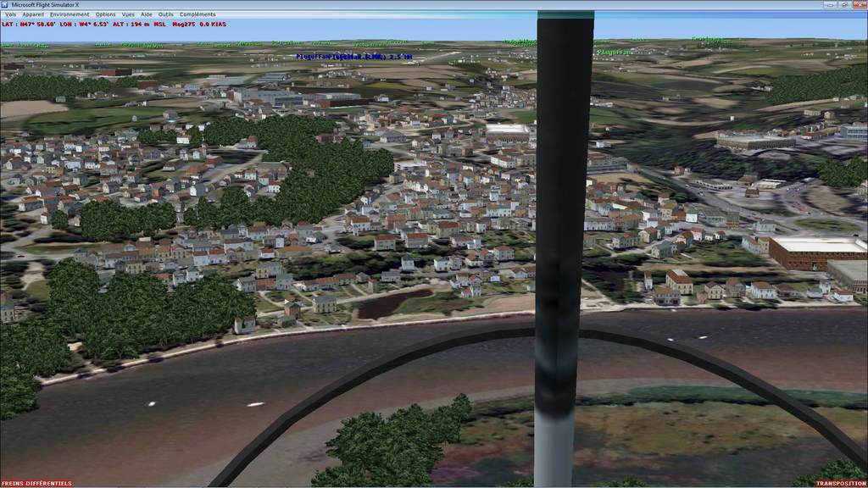Close the Flight Simulator X window
The image size is (868, 488).
coord(858,4)
